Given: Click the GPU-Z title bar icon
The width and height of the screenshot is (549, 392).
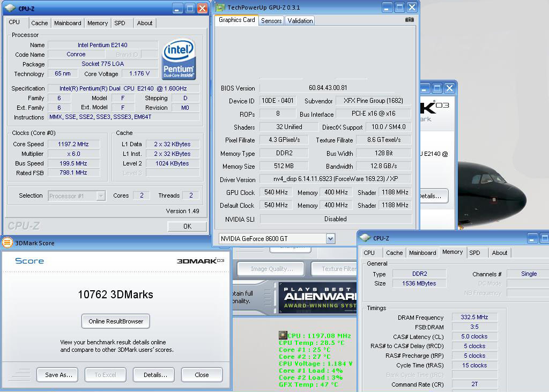Looking at the screenshot, I should [220, 7].
